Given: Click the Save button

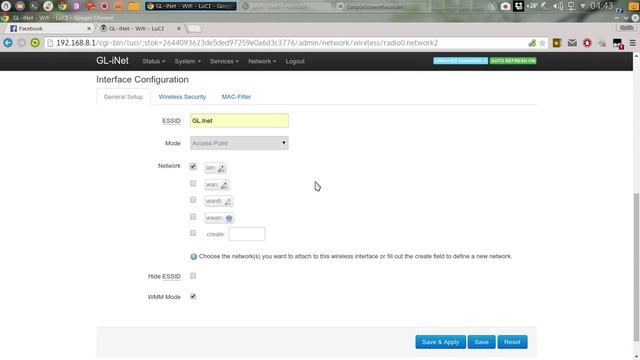Looking at the screenshot, I should pyautogui.click(x=482, y=342).
